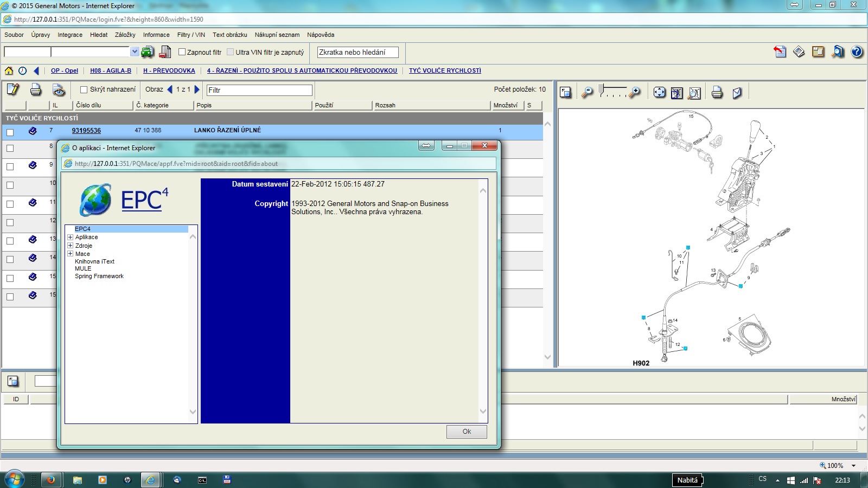Print the parts illustration
Viewport: 868px width, 488px height.
(x=717, y=93)
